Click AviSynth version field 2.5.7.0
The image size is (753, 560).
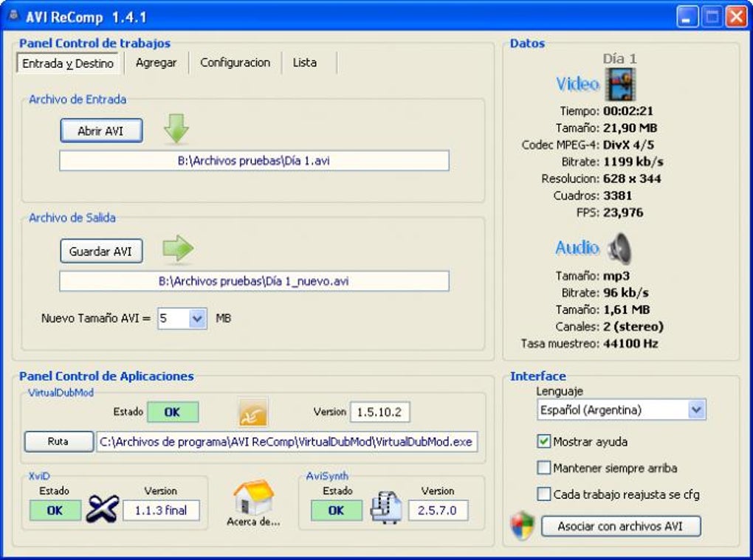[438, 511]
